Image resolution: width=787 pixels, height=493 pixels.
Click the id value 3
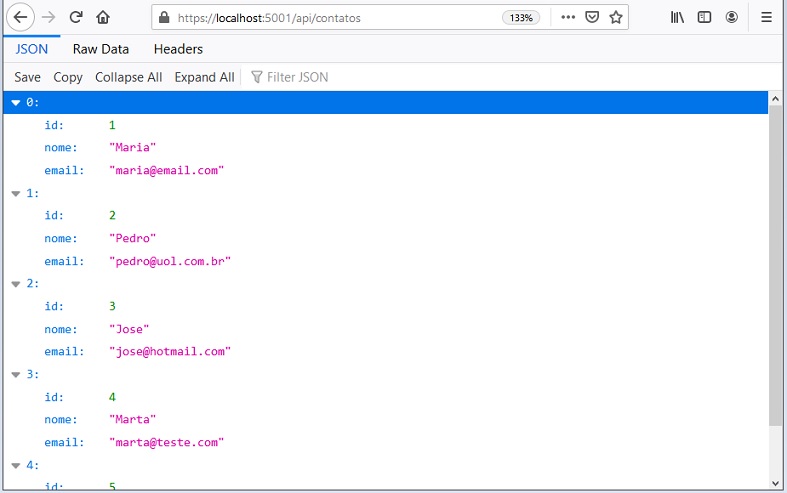click(x=112, y=306)
